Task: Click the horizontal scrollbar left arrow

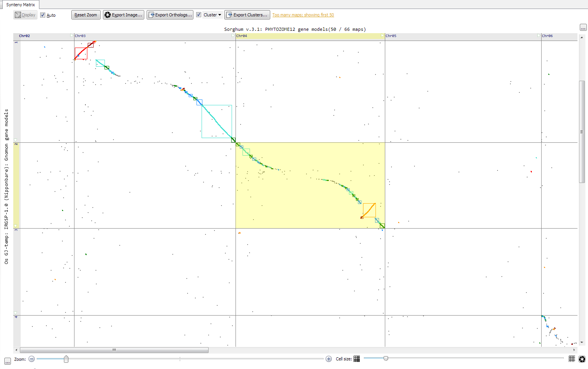Action: tap(16, 350)
